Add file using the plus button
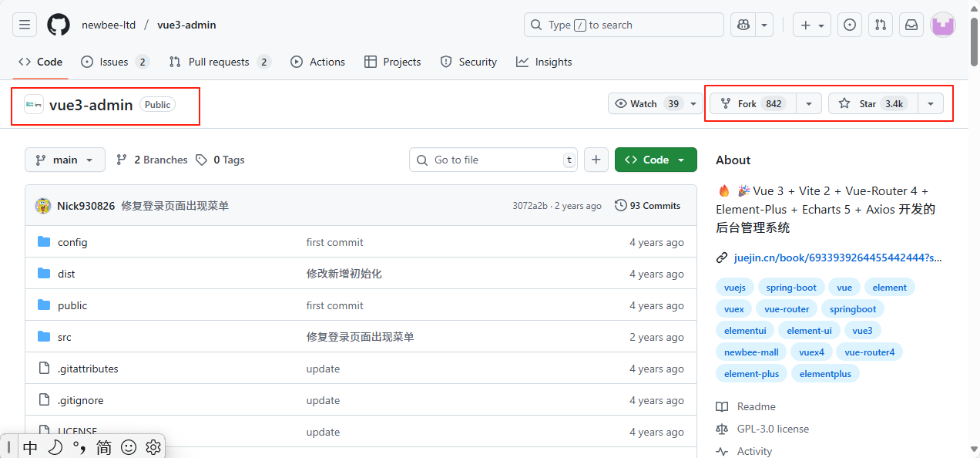This screenshot has width=980, height=458. [x=596, y=160]
